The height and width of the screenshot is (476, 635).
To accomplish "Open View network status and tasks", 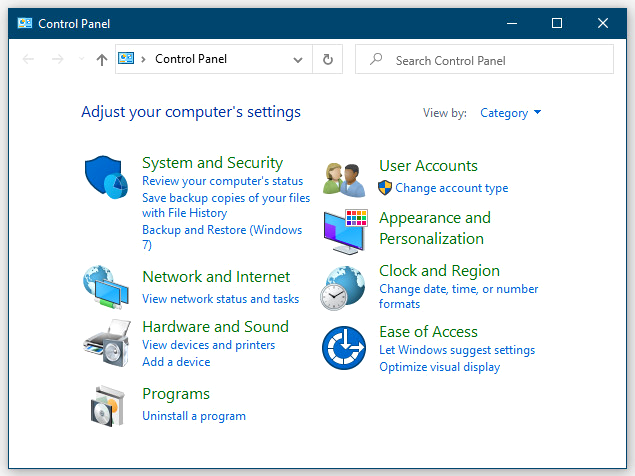I will click(221, 299).
